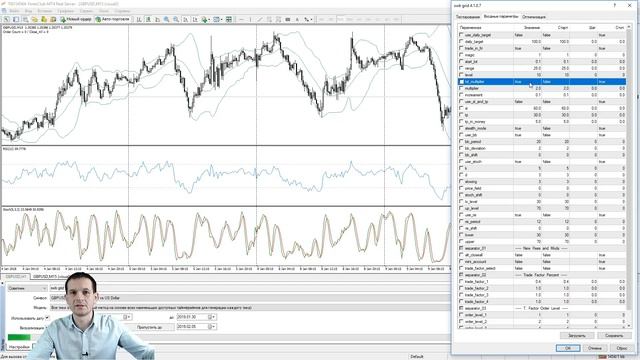Toggle the Использовать дату checkbox

pos(47,317)
